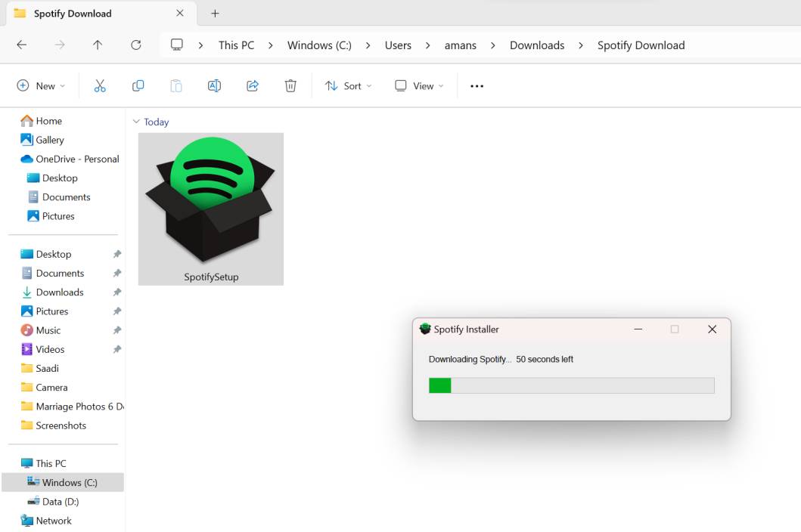Open the Gallery from the sidebar
This screenshot has width=801, height=532.
(x=50, y=140)
